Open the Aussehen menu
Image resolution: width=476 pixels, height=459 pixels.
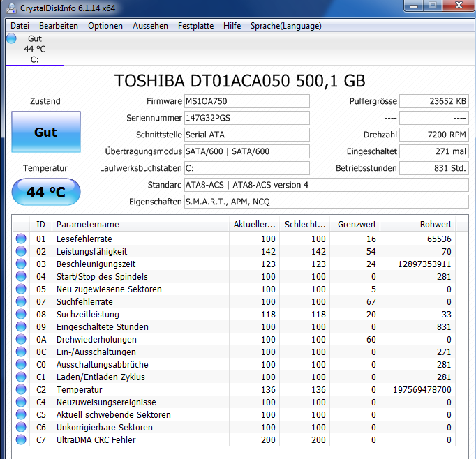coord(150,26)
